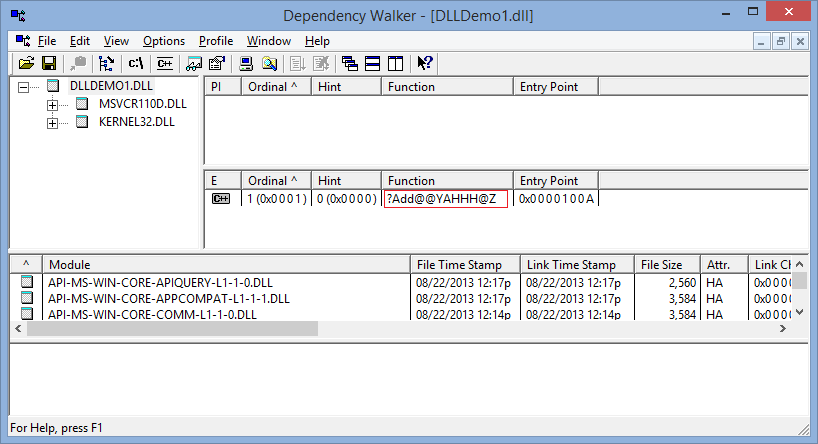The height and width of the screenshot is (444, 818).
Task: Open the Profile menu
Action: pos(215,41)
